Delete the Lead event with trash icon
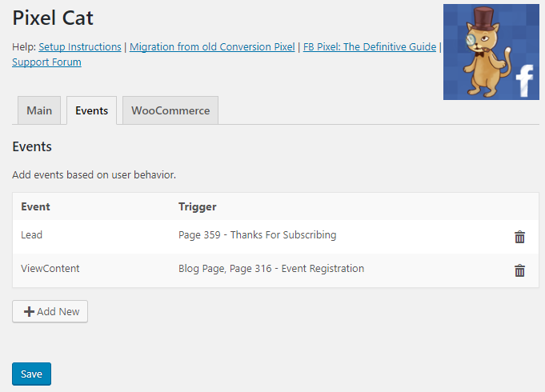The height and width of the screenshot is (392, 545). point(519,237)
